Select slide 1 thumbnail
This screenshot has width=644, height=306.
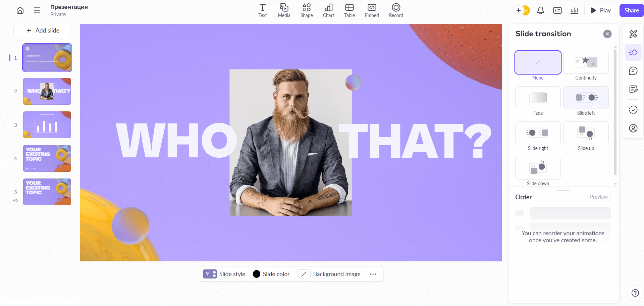click(47, 58)
